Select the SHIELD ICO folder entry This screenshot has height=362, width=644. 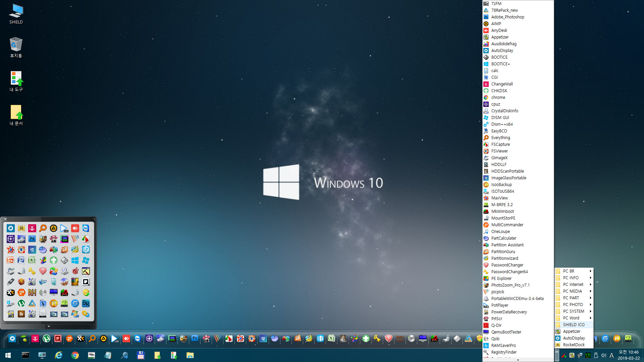pyautogui.click(x=574, y=324)
